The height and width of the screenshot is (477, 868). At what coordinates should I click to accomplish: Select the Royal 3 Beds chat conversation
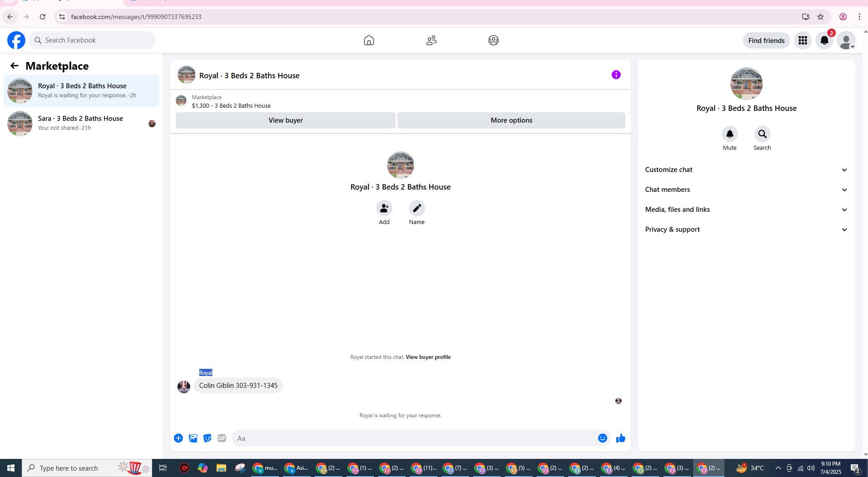82,91
